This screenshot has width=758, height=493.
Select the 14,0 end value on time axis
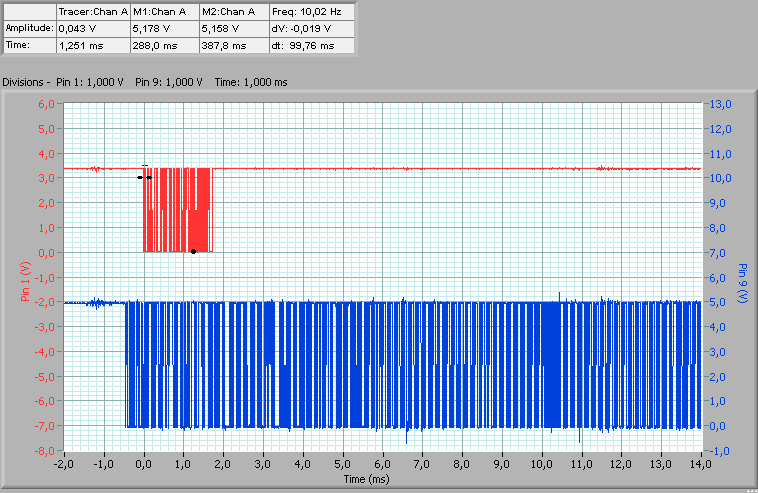[700, 465]
